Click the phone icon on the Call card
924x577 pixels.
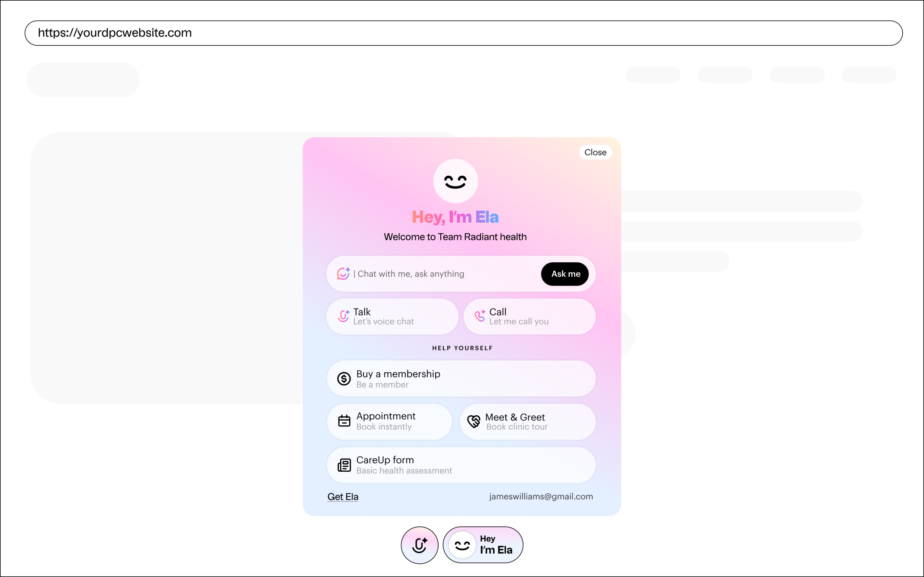[480, 316]
